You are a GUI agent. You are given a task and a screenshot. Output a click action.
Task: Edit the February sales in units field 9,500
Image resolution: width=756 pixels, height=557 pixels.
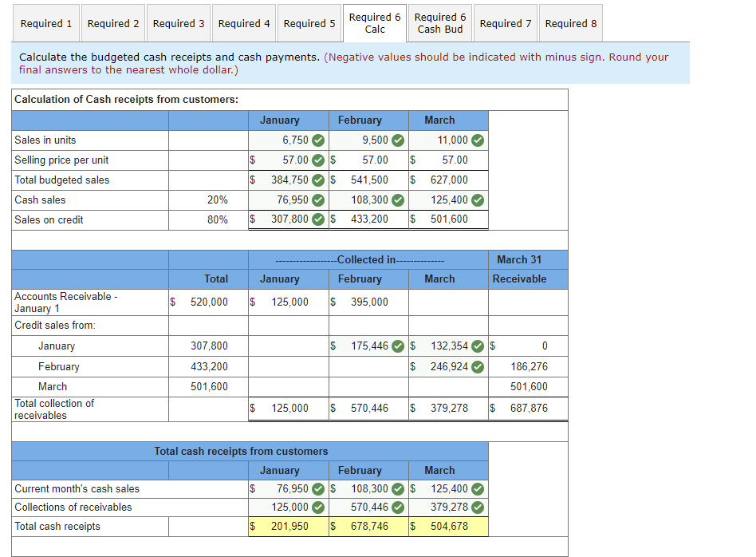[369, 140]
